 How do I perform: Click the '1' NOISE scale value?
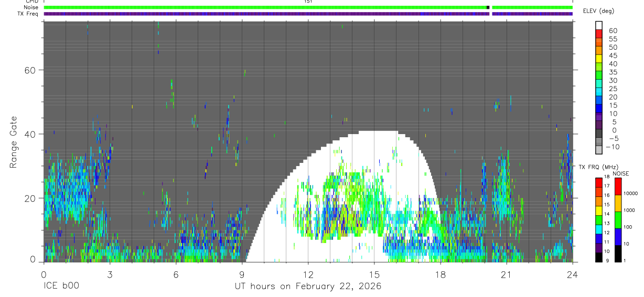coord(625,260)
